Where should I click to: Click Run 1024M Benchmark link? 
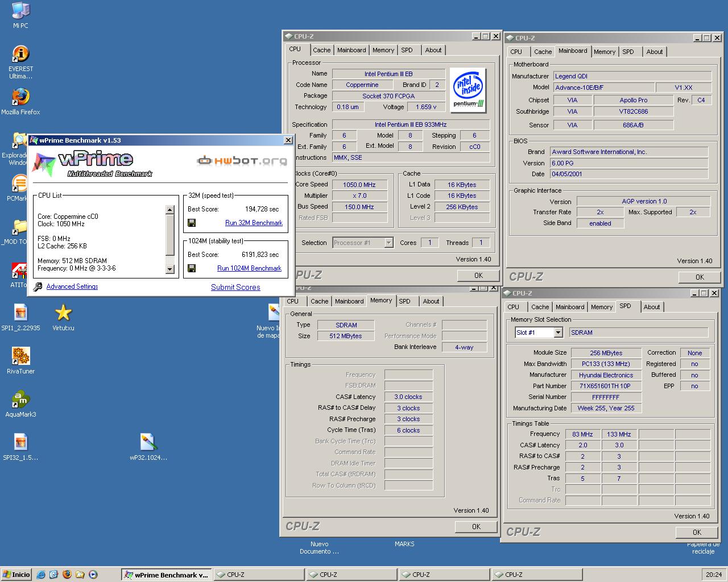point(249,268)
